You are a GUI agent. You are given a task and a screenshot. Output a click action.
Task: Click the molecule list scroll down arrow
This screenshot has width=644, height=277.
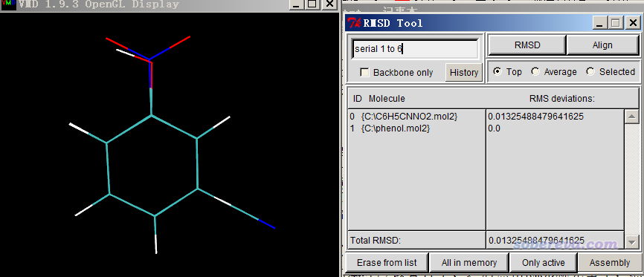click(x=631, y=242)
